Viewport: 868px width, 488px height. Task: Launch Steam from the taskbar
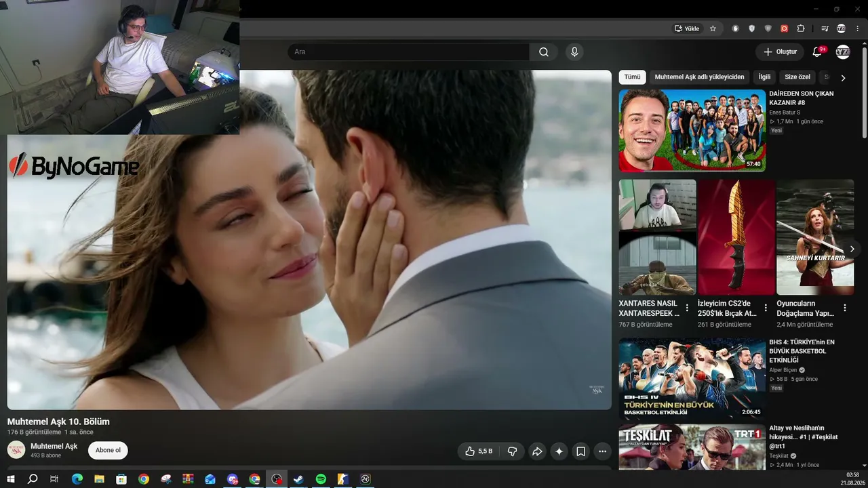(298, 479)
